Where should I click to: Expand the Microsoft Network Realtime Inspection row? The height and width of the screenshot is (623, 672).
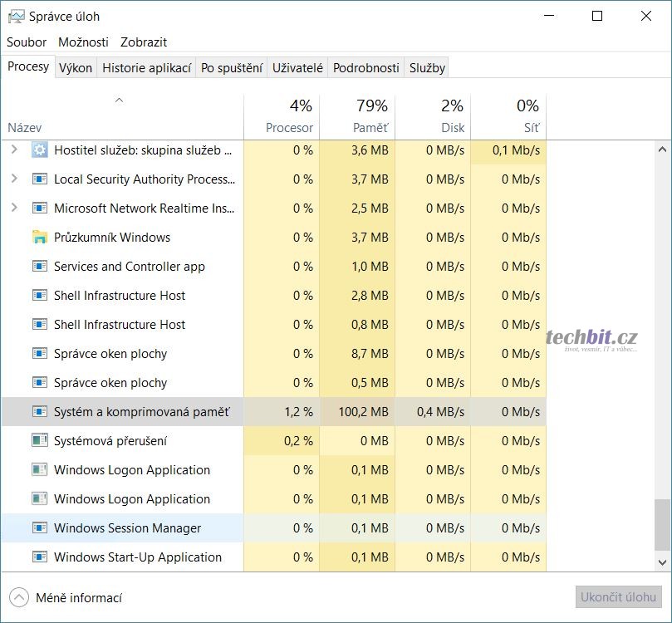point(14,208)
